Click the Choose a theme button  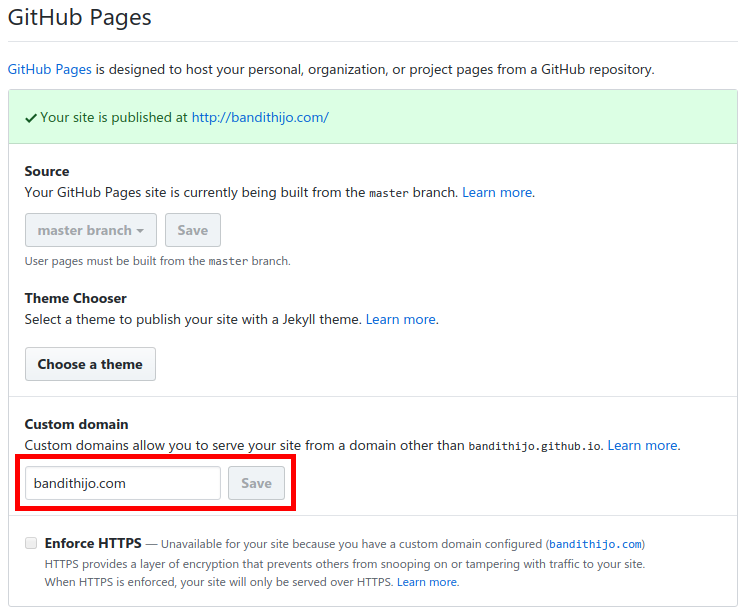coord(90,364)
